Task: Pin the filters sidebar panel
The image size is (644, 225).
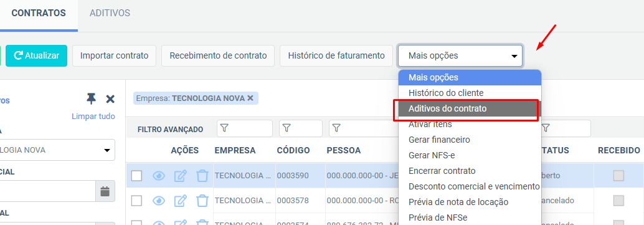Action: tap(91, 99)
